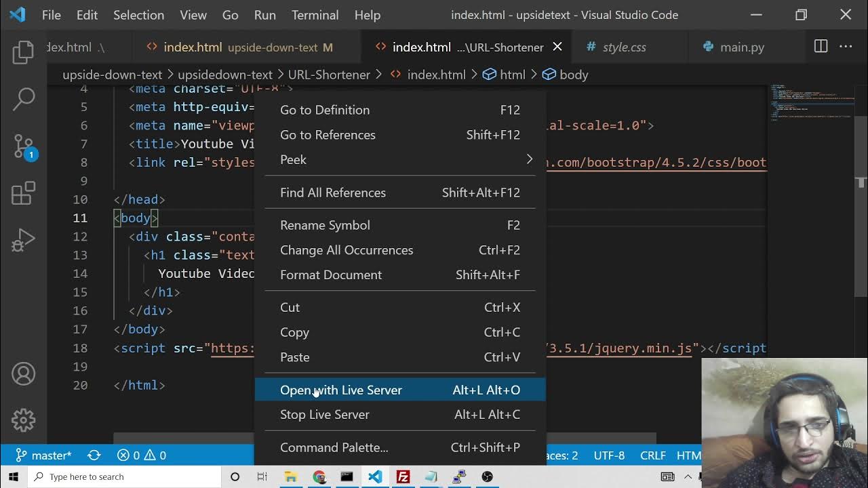This screenshot has height=488, width=868.
Task: Select CRLF end-of-line sequence selector
Action: [x=652, y=455]
